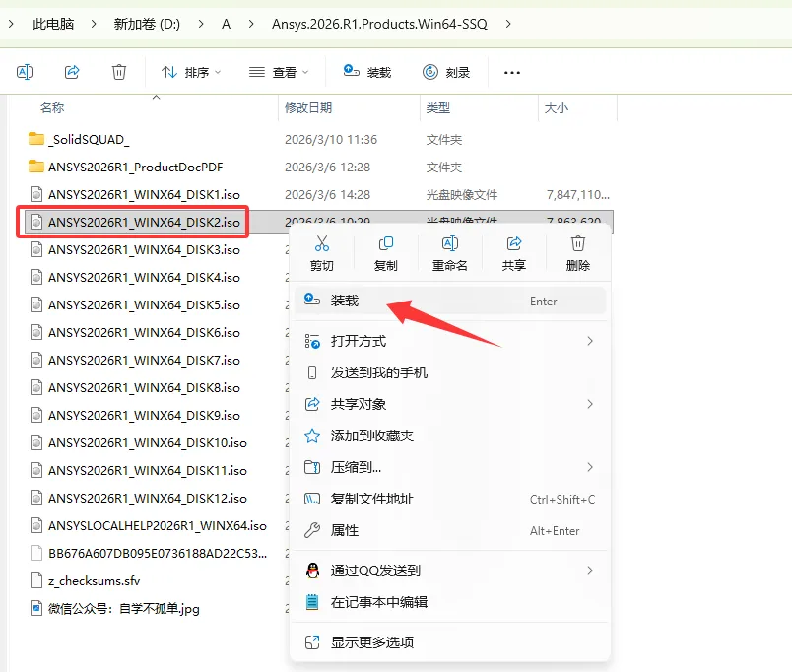Click the _SolidSQUAD_ folder icon
The image size is (792, 672).
pos(35,139)
